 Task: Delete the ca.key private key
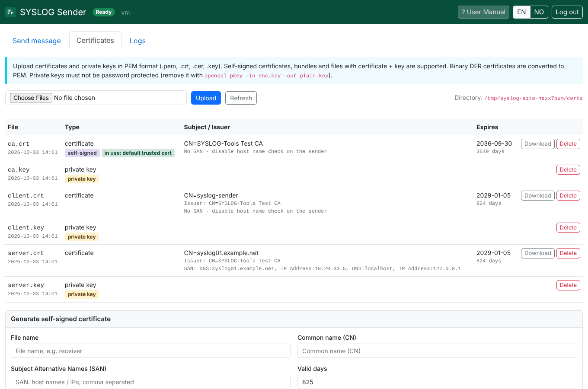[x=568, y=170]
